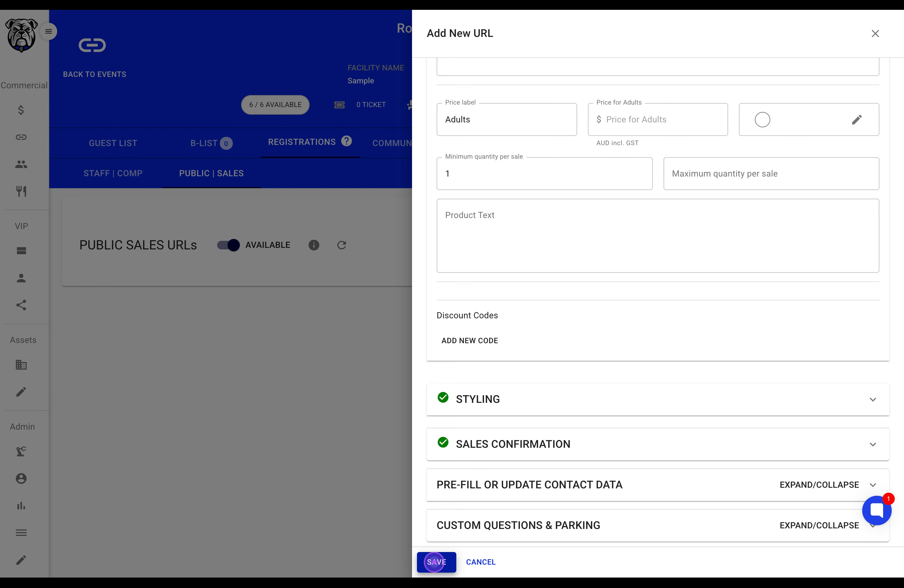The height and width of the screenshot is (588, 904).
Task: Open the link icon in the sidebar
Action: [x=21, y=137]
